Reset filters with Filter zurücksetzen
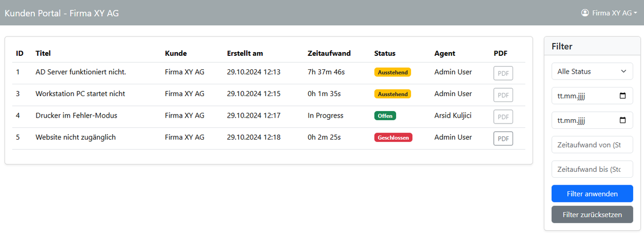The height and width of the screenshot is (233, 644). (592, 214)
